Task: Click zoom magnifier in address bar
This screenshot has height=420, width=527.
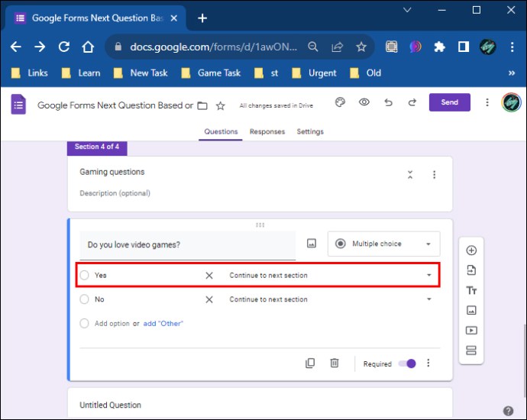Action: (313, 47)
